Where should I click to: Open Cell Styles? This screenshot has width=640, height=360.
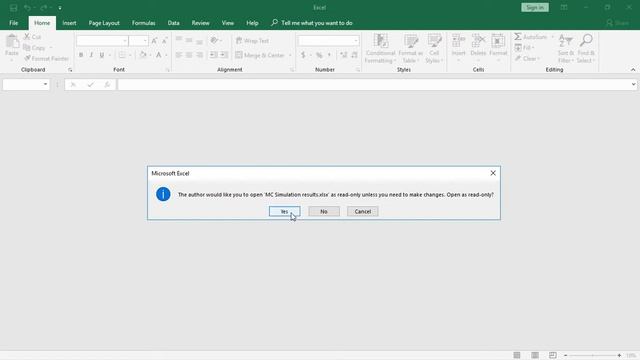pyautogui.click(x=434, y=49)
